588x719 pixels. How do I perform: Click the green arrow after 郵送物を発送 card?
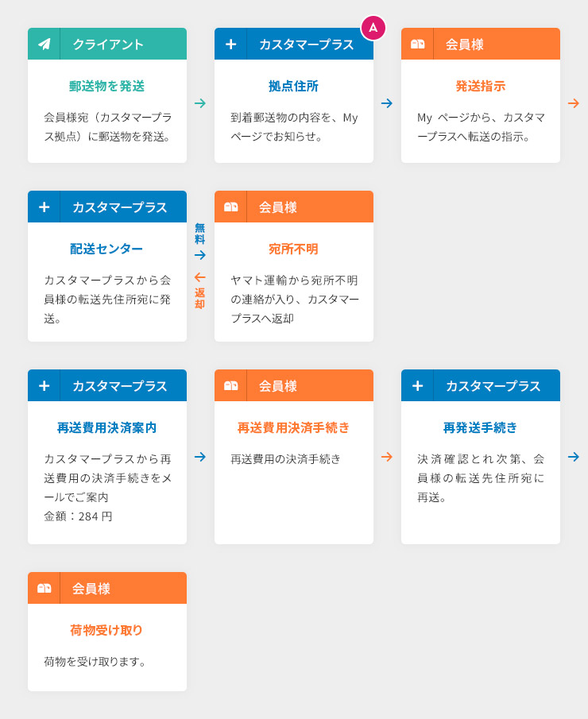click(200, 103)
